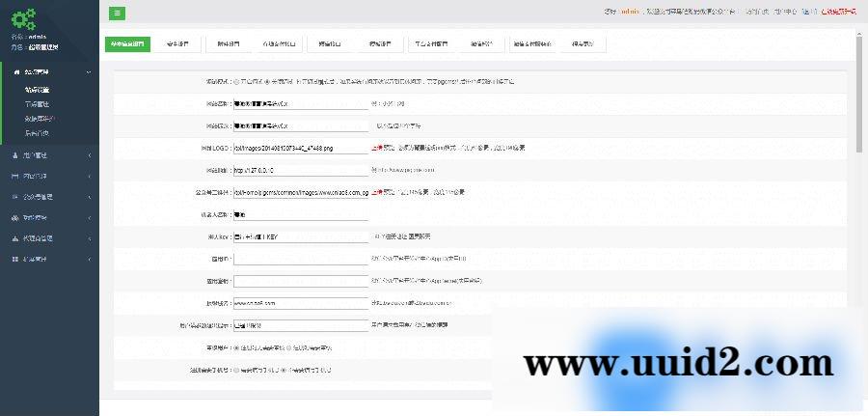Image resolution: width=868 pixels, height=416 pixels.
Task: Click the green hamburger menu toggle button
Action: (x=117, y=13)
